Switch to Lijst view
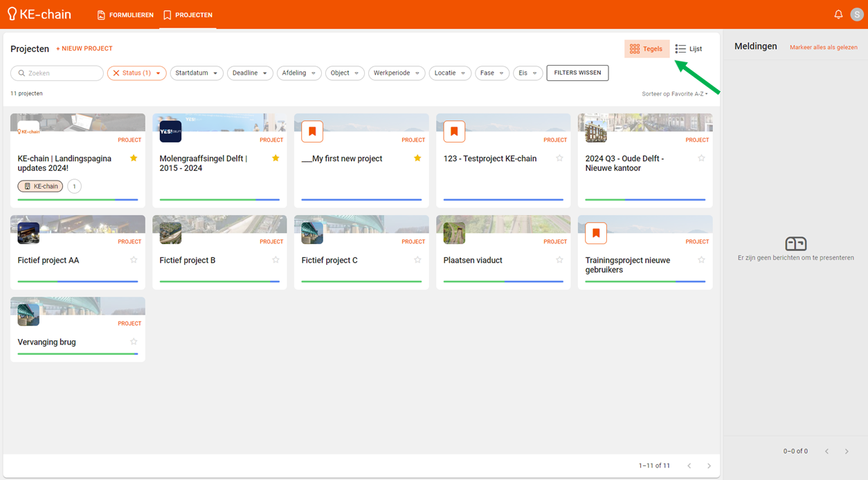 [689, 49]
